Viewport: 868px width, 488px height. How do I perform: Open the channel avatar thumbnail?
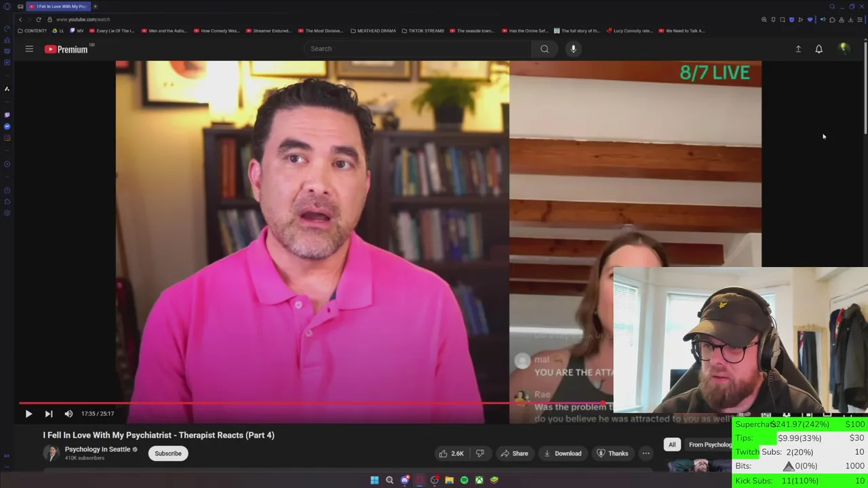point(51,453)
